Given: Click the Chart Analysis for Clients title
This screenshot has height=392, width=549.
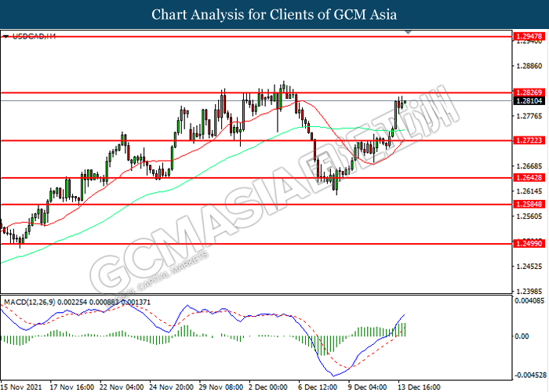Looking at the screenshot, I should 274,15.
